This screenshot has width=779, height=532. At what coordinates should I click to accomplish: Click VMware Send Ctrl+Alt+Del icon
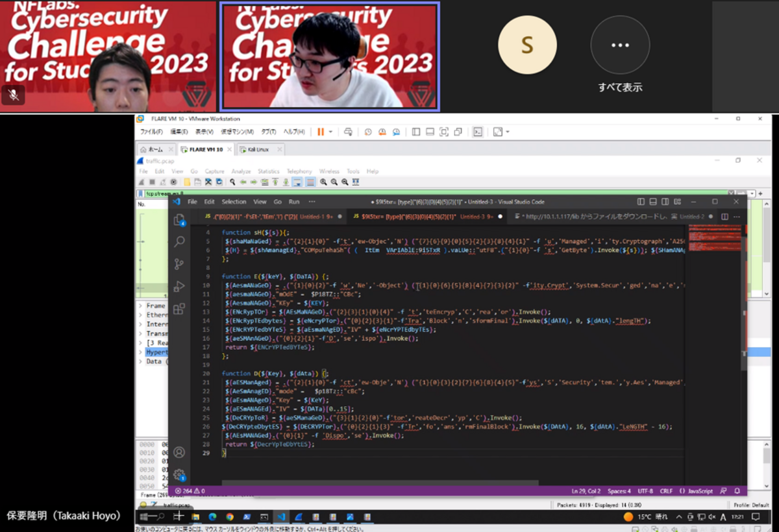pos(348,132)
